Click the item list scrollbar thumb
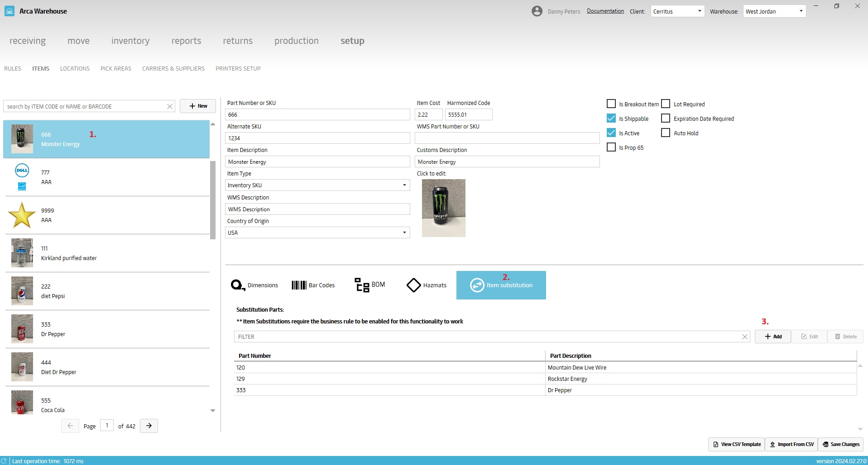Image resolution: width=868 pixels, height=465 pixels. (x=213, y=200)
